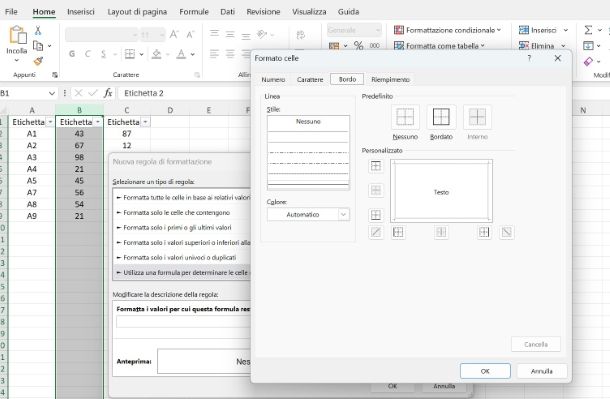Image resolution: width=610 pixels, height=399 pixels.
Task: Select Nessuno line style
Action: pyautogui.click(x=308, y=121)
